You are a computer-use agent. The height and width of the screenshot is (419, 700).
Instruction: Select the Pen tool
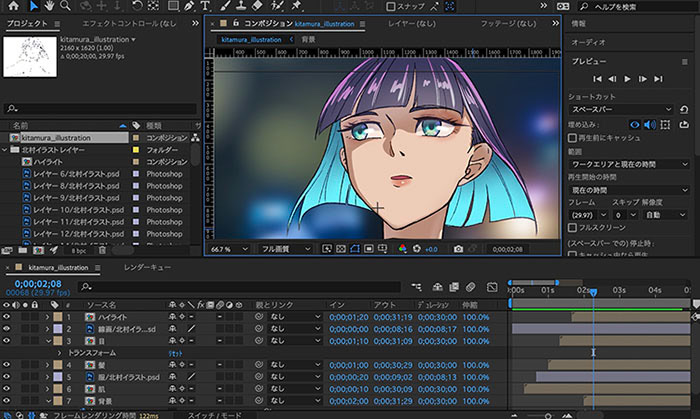click(x=189, y=6)
